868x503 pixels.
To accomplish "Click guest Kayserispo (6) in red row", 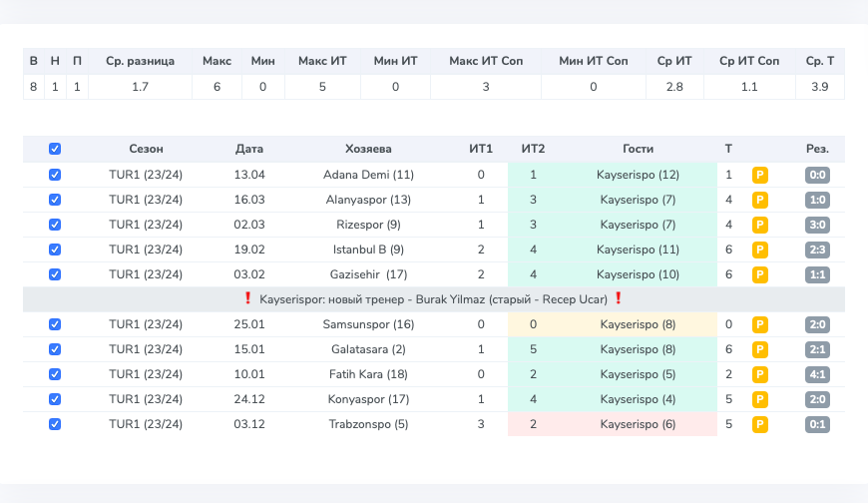I will click(638, 424).
